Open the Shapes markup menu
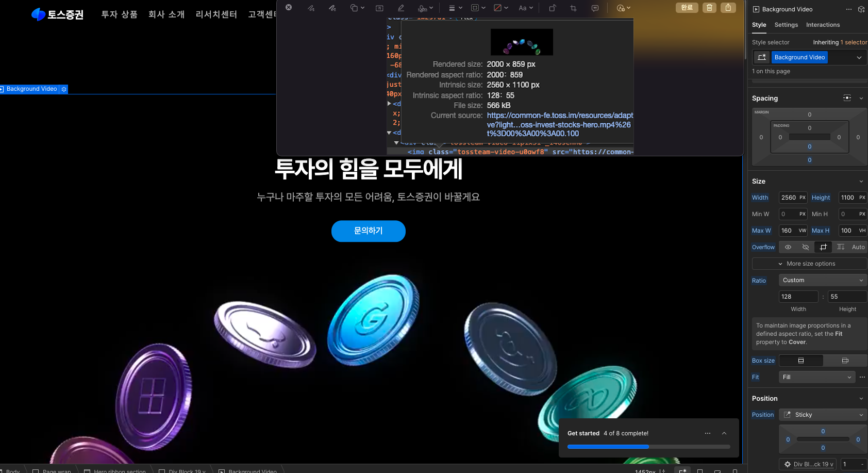Screen dimensions: 868x473 (357, 8)
